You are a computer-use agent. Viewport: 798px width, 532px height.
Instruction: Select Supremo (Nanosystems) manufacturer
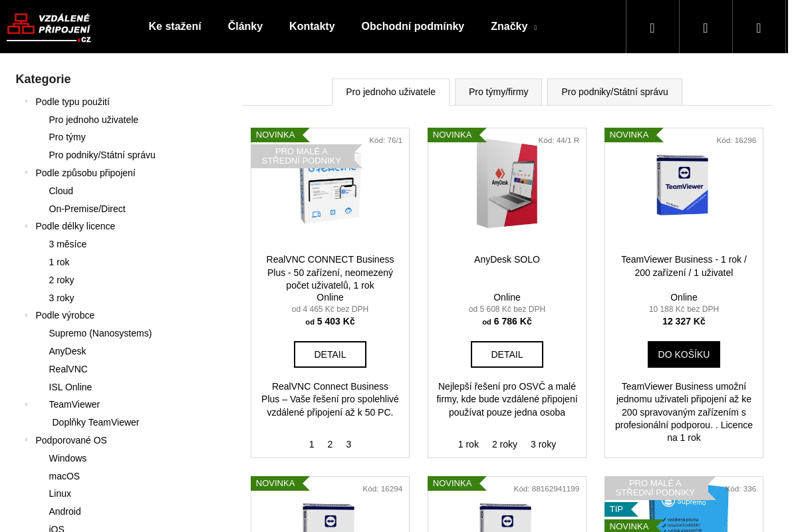click(100, 333)
